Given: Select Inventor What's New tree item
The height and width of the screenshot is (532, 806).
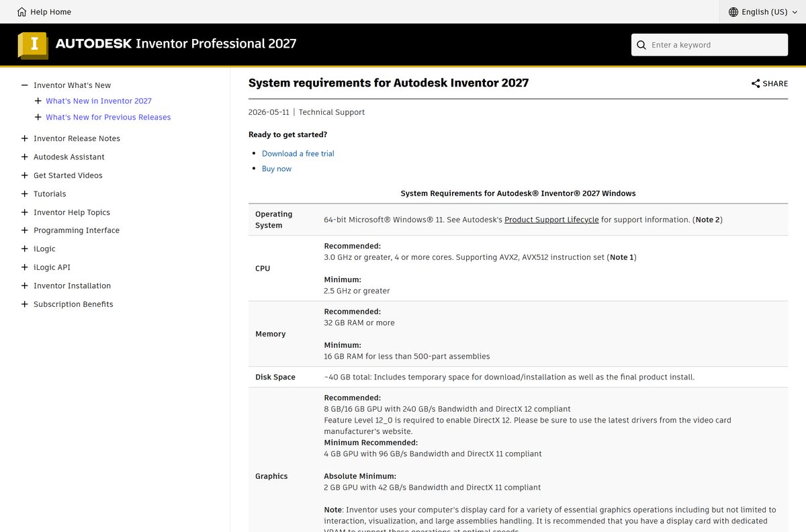Looking at the screenshot, I should 73,85.
